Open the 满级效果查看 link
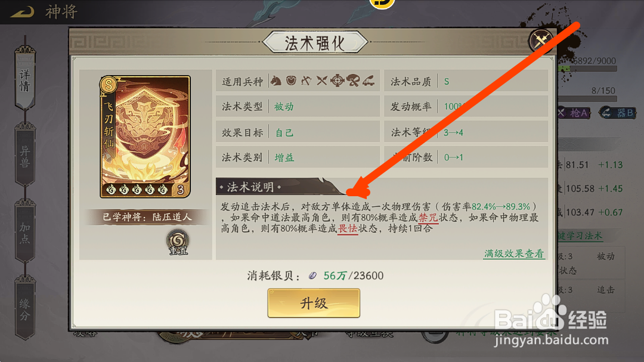 514,253
